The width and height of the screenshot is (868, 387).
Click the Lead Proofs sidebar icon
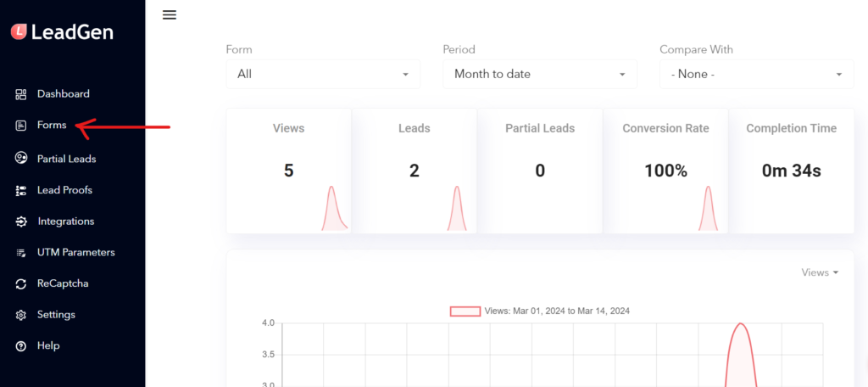(x=20, y=190)
